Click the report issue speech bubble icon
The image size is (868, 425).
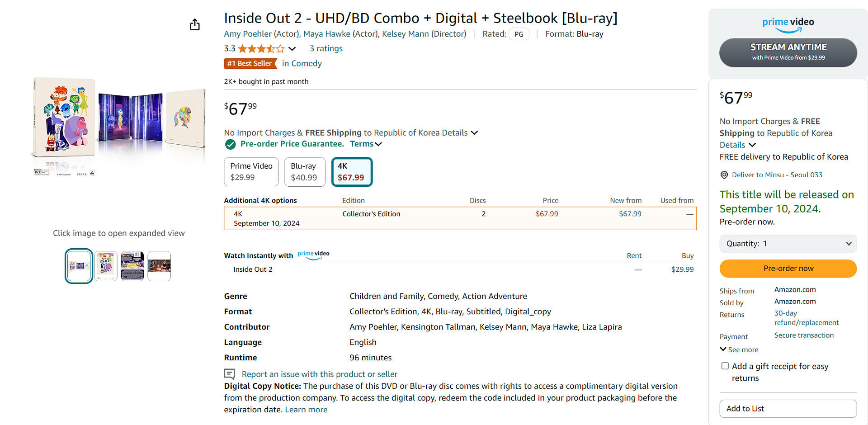pyautogui.click(x=230, y=374)
